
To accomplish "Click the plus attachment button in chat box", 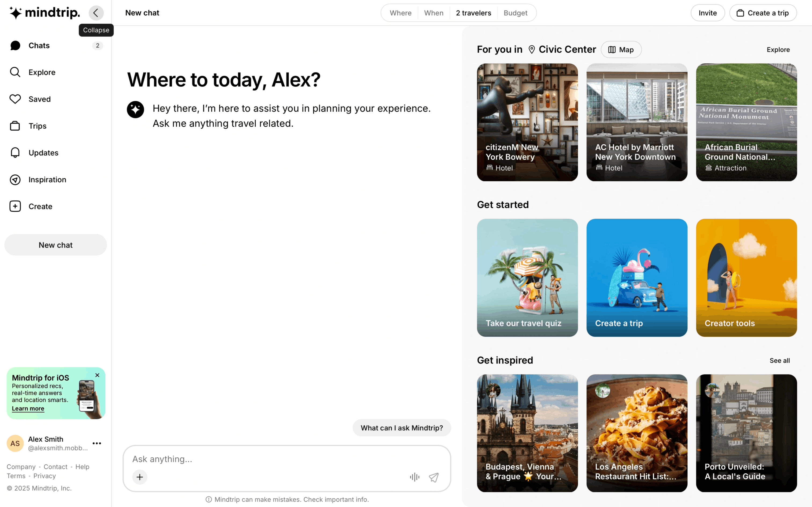I will (x=140, y=477).
